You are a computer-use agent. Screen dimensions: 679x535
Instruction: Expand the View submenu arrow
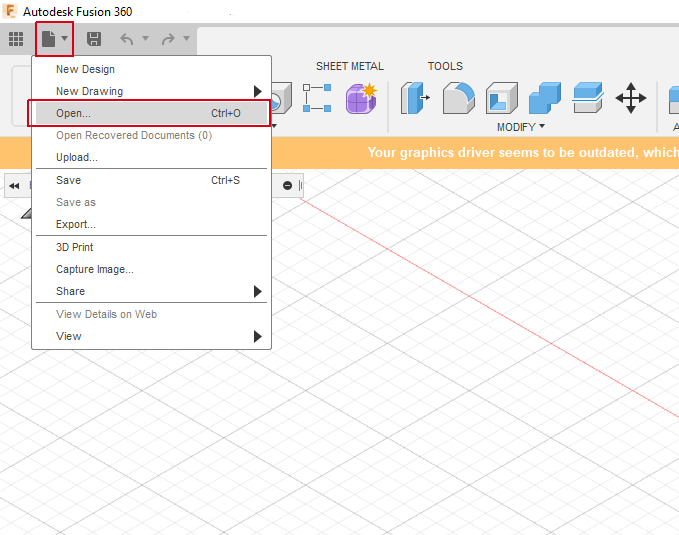pyautogui.click(x=258, y=337)
